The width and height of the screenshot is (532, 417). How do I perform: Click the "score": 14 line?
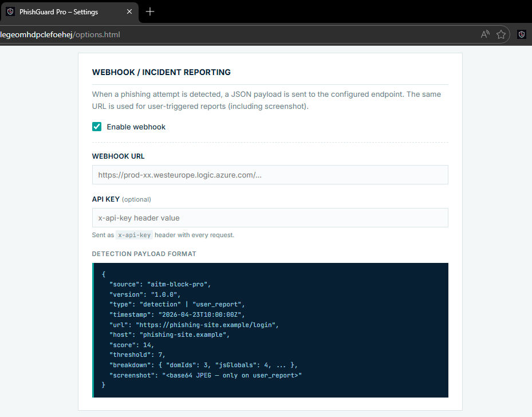(132, 345)
